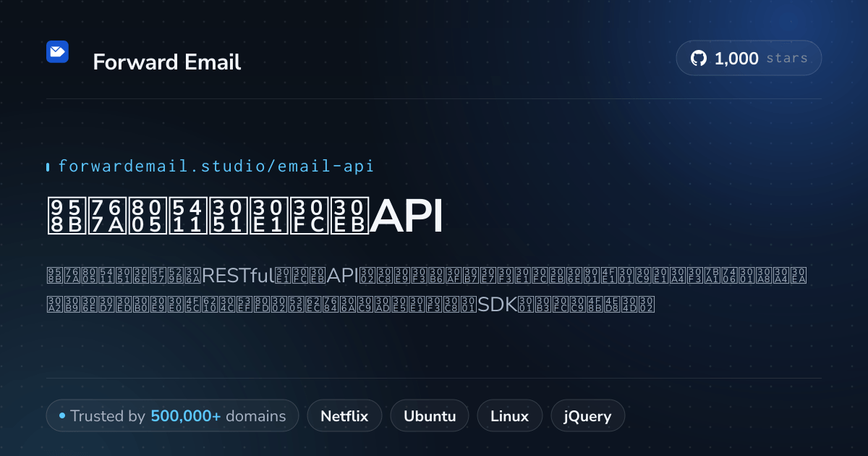This screenshot has height=456, width=868.
Task: Open the 1,000 stars GitHub badge
Action: 749,58
